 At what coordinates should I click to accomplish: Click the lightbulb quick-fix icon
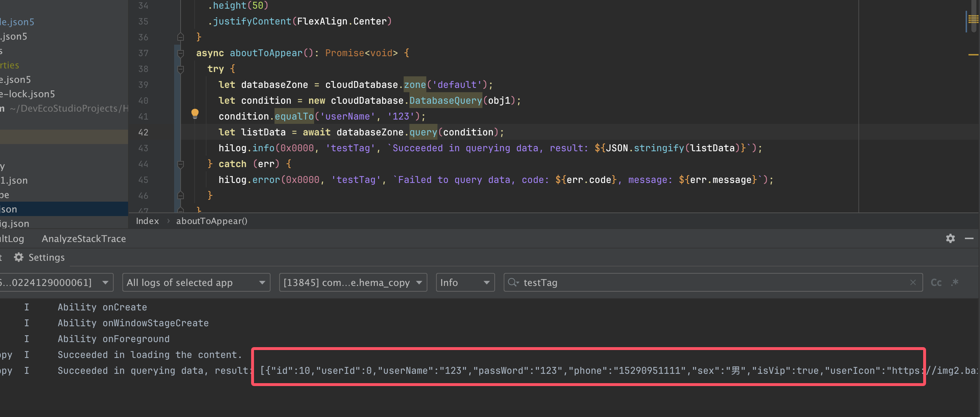coord(195,113)
